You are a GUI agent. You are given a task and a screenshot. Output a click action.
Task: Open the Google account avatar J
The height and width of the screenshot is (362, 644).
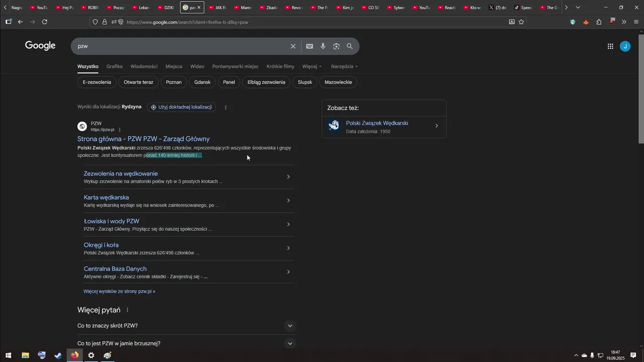[x=625, y=46]
